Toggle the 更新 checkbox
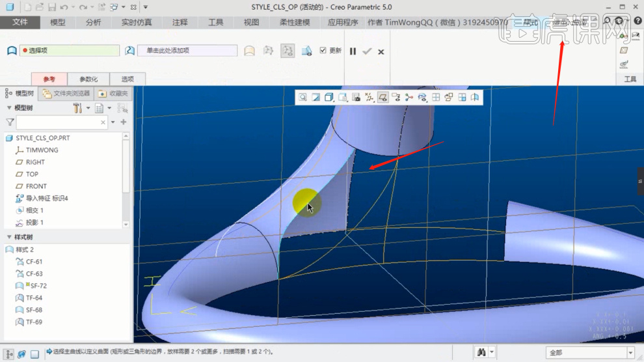Viewport: 644px width, 362px height. click(323, 51)
